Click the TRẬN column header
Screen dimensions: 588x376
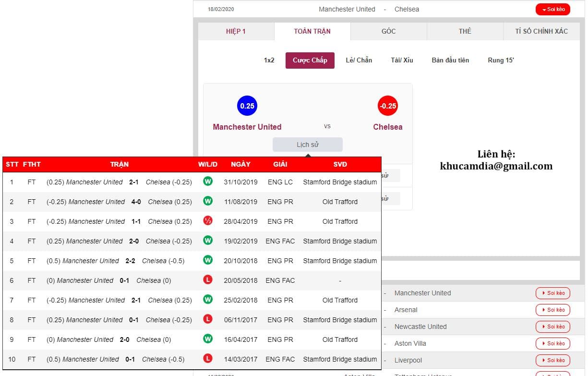[x=120, y=164]
